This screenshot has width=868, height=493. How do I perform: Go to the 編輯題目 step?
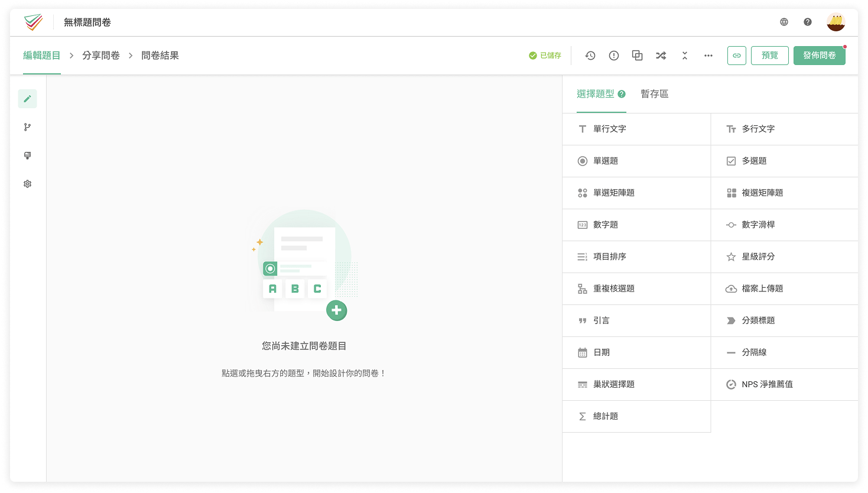(x=42, y=56)
